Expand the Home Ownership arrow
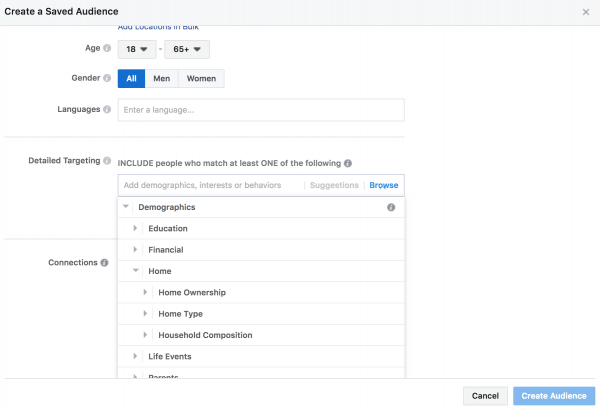The width and height of the screenshot is (600, 411). pyautogui.click(x=145, y=292)
